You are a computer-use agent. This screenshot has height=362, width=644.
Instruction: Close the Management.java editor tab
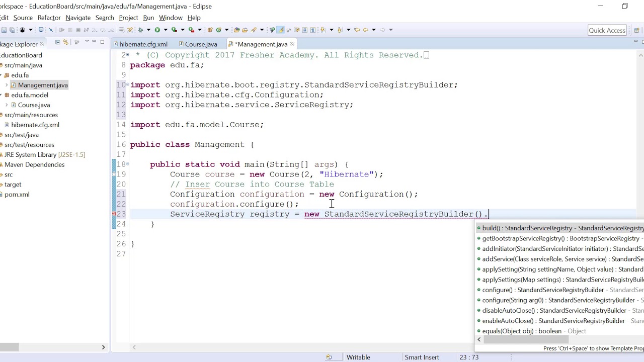pos(292,44)
